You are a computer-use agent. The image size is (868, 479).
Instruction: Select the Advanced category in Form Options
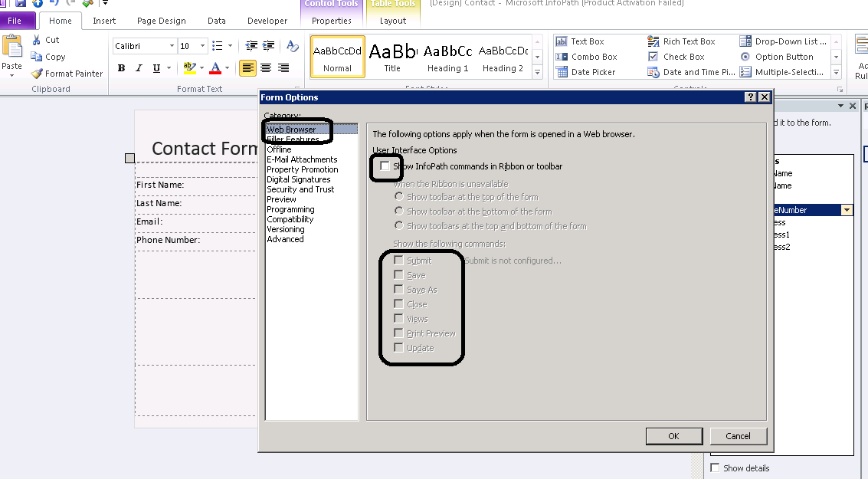tap(284, 238)
